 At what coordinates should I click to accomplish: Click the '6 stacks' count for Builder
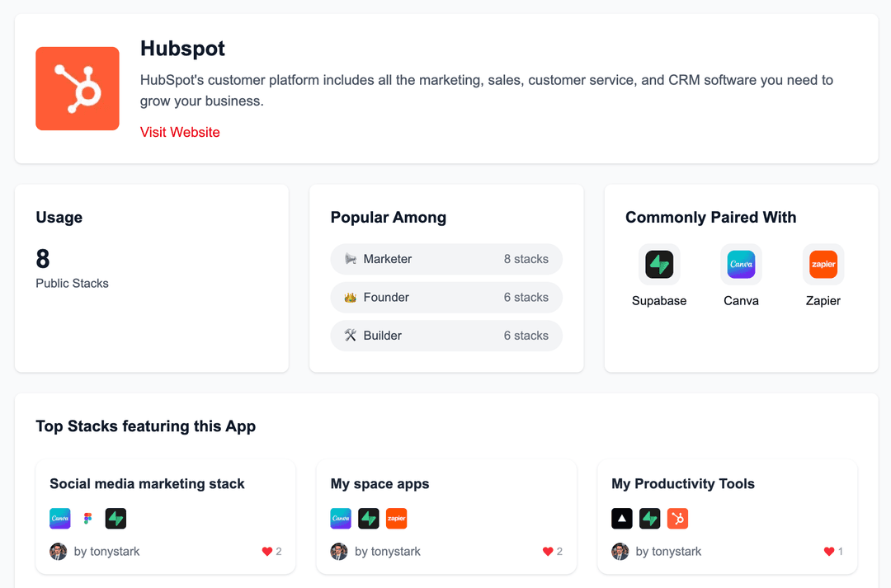pyautogui.click(x=526, y=336)
